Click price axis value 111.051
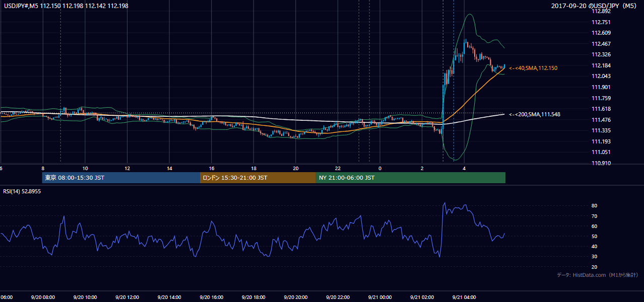This screenshot has width=644, height=302. point(602,152)
